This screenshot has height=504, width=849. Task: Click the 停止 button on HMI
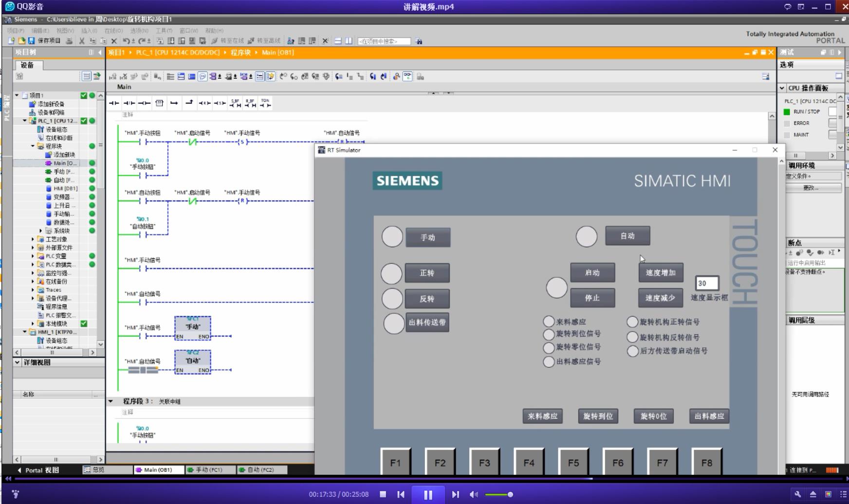point(592,298)
